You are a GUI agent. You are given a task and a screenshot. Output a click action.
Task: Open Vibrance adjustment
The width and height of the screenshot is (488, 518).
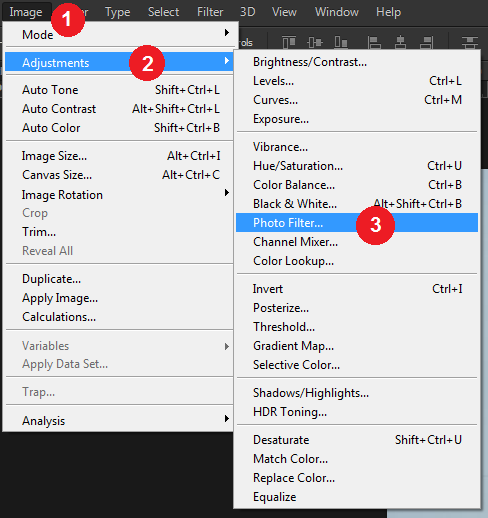click(x=357, y=147)
